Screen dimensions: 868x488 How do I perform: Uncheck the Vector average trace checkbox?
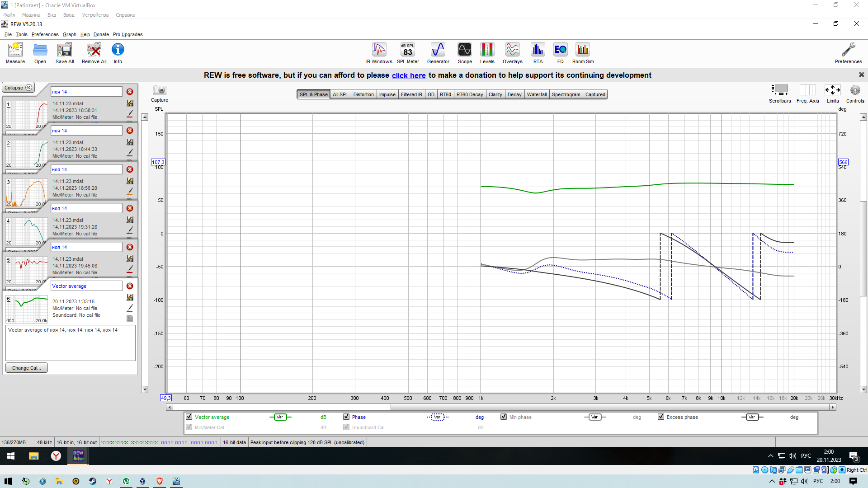[189, 417]
